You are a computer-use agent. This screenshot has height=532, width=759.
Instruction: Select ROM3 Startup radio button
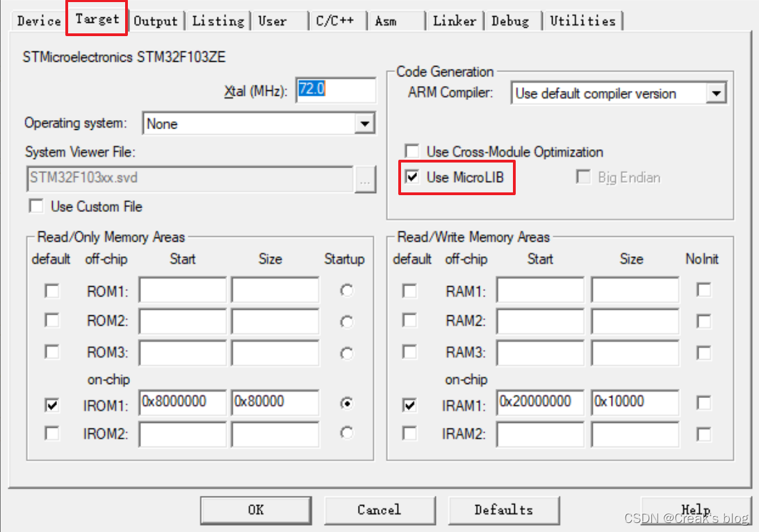pos(347,353)
